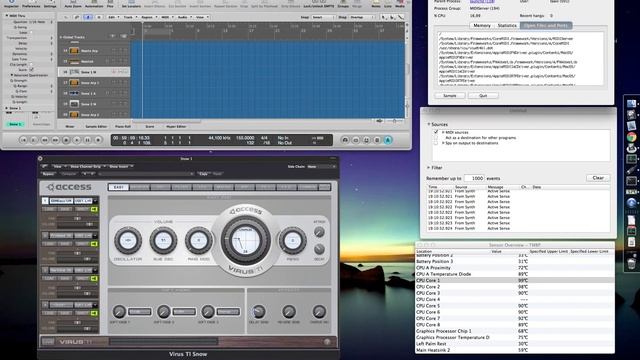Click Copy in the plugin header
The image size is (640, 360).
pos(203,174)
